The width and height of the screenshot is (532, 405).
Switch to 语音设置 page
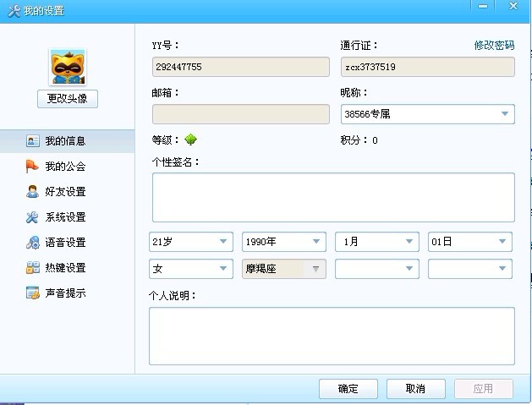point(67,243)
